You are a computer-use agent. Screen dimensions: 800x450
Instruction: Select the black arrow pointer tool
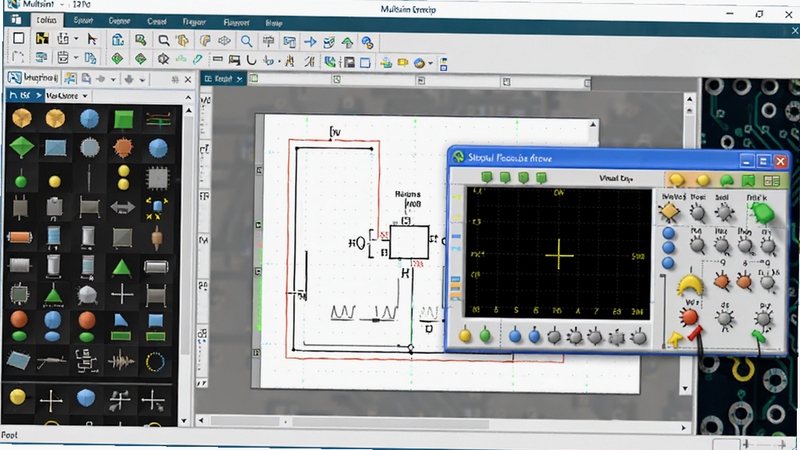(x=92, y=39)
